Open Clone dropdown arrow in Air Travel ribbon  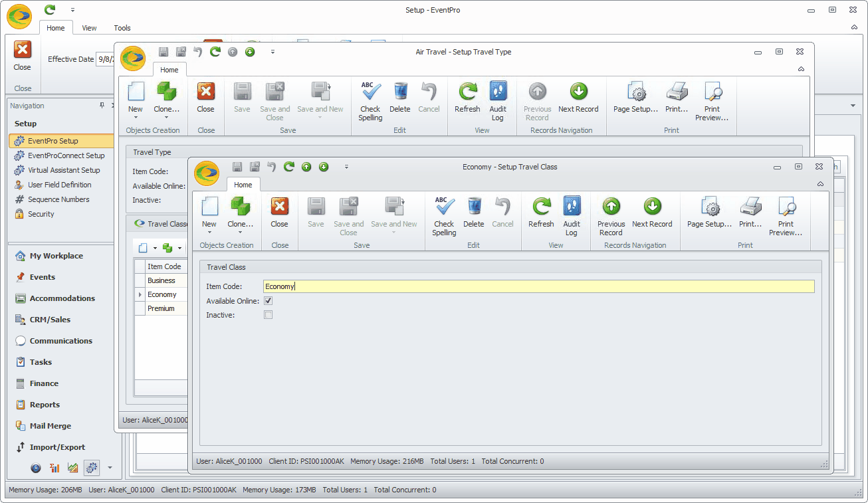[x=166, y=117]
